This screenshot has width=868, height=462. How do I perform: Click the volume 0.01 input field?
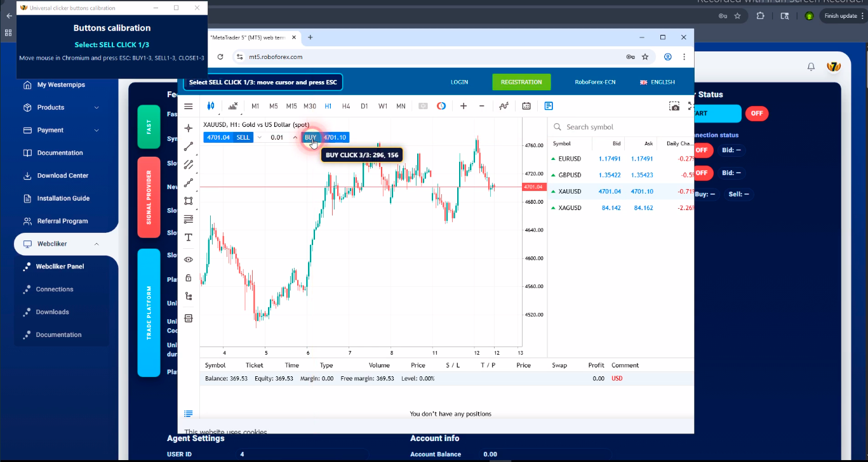277,137
